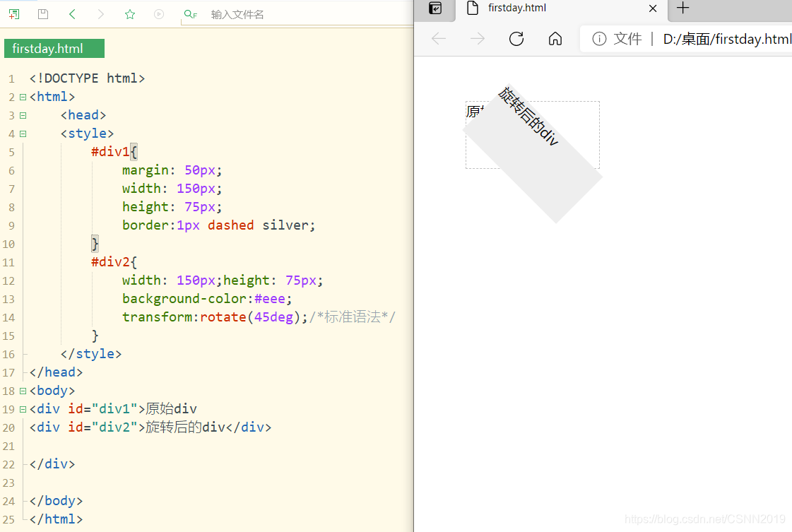Click the browser forward arrow
The height and width of the screenshot is (532, 792).
[478, 39]
